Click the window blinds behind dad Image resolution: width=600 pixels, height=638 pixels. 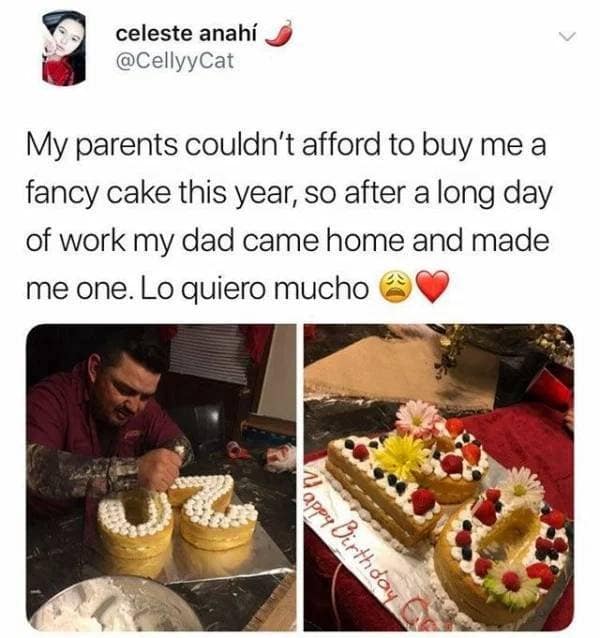208,354
